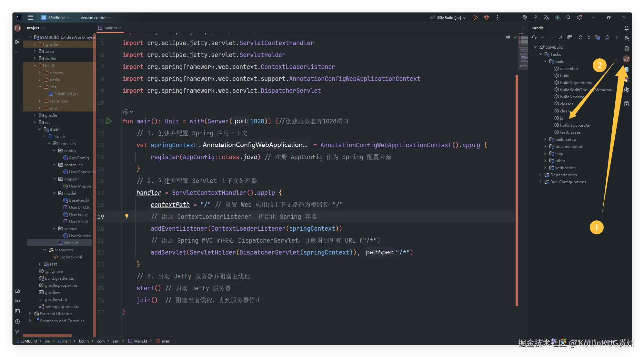Viewport: 644px width, 357px height.
Task: Select the jar Gradle task
Action: pyautogui.click(x=562, y=118)
